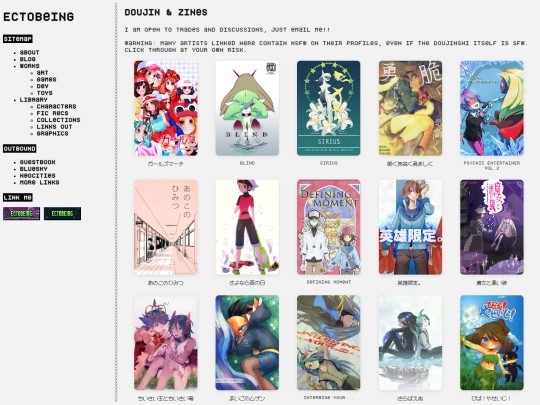Open the Interbing Your cover thumbnail
The image size is (540, 405).
[x=329, y=343]
